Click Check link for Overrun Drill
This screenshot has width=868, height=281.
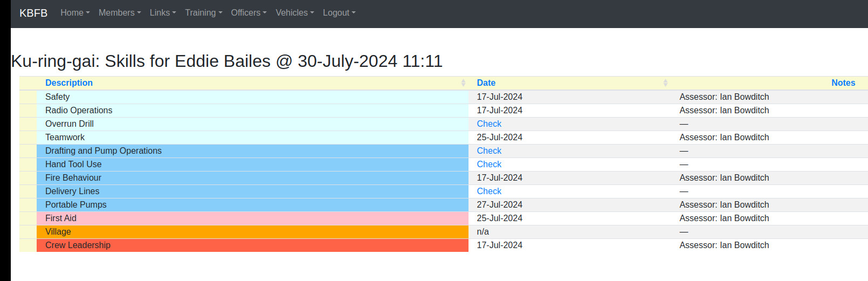(x=489, y=124)
